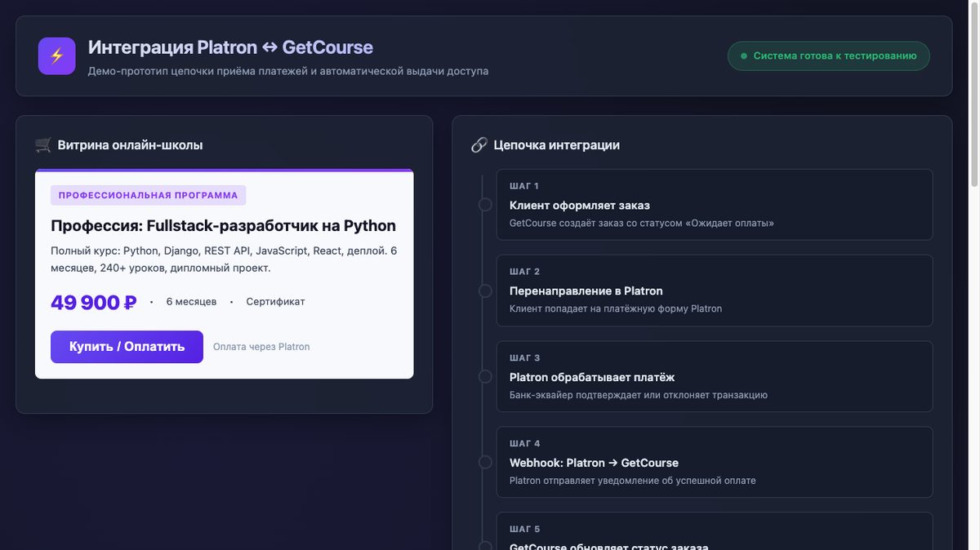Click the course title Профессия: Fullstack-разработчик на Python

pyautogui.click(x=223, y=226)
